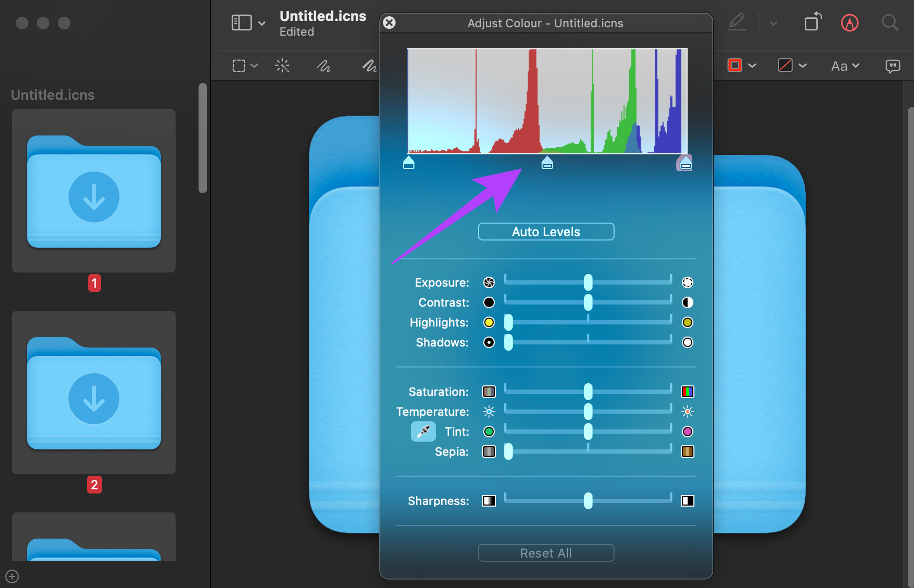Add a page with the plus icon
Image resolution: width=914 pixels, height=588 pixels.
click(x=12, y=576)
